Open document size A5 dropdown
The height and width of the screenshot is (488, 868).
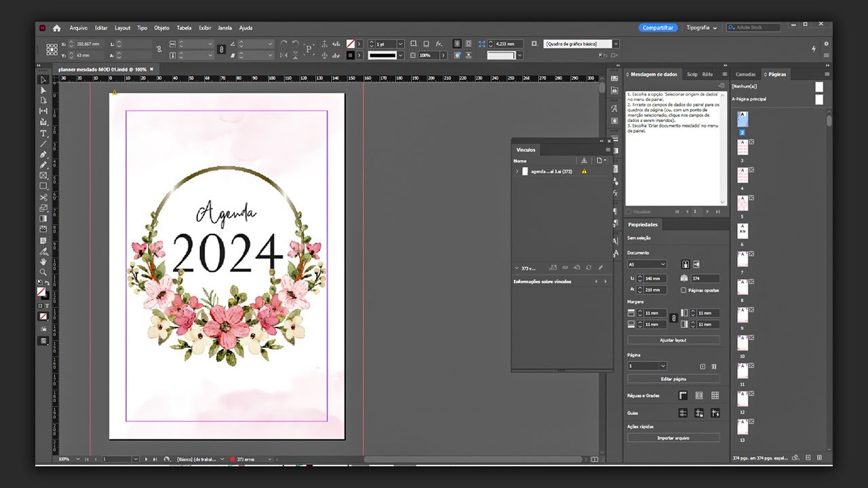(647, 264)
